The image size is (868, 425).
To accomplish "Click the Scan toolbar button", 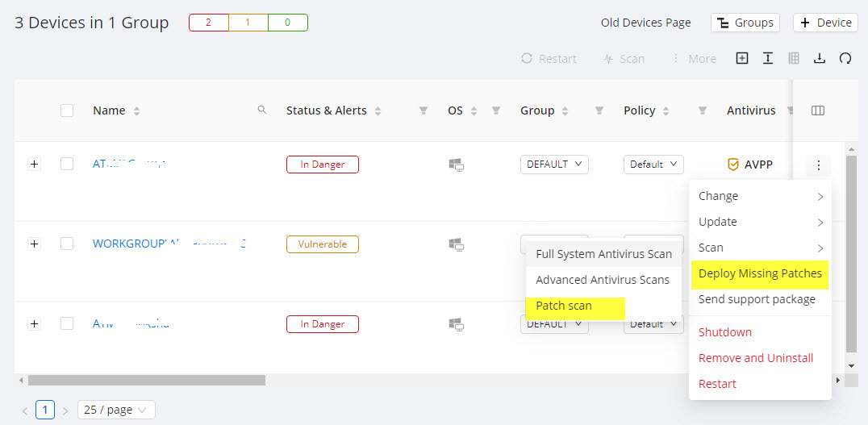I will (624, 59).
